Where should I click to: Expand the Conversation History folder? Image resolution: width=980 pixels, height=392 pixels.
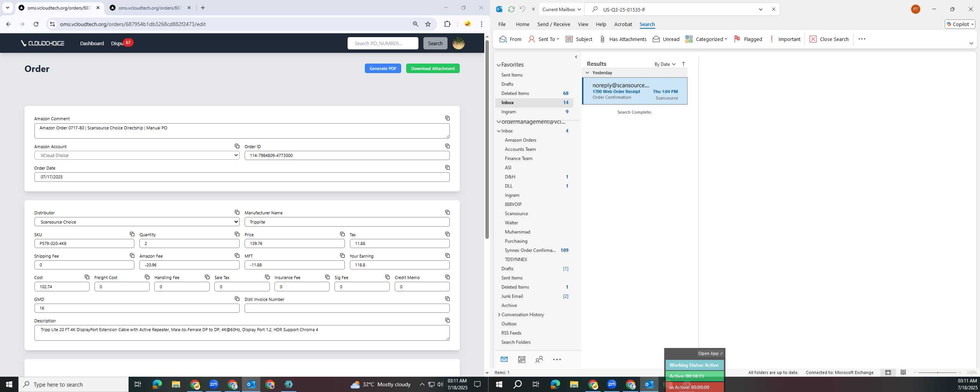click(x=499, y=315)
